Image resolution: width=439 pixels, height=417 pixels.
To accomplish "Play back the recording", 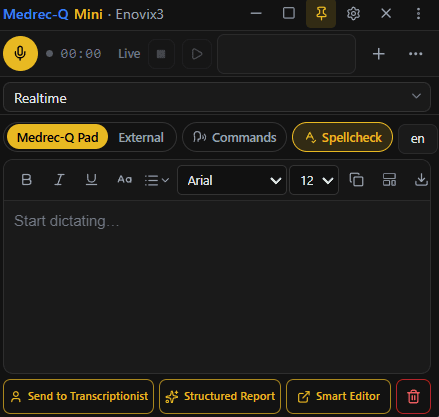I will [x=197, y=54].
